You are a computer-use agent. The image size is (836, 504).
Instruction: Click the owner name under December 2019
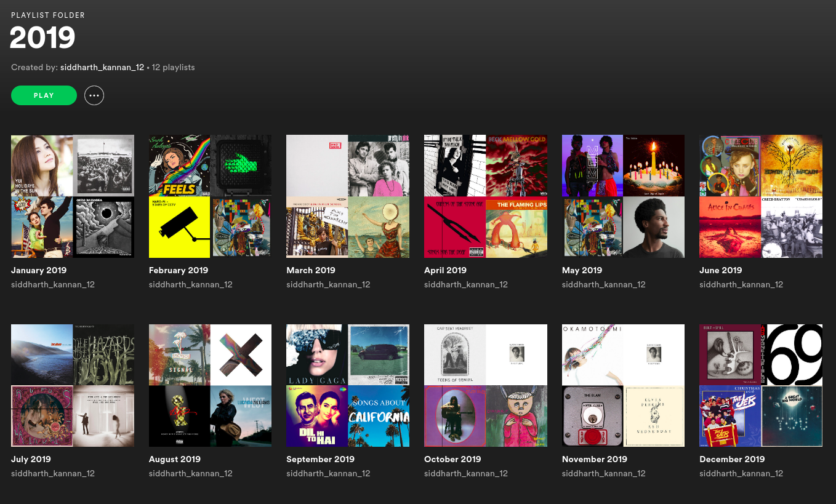741,473
